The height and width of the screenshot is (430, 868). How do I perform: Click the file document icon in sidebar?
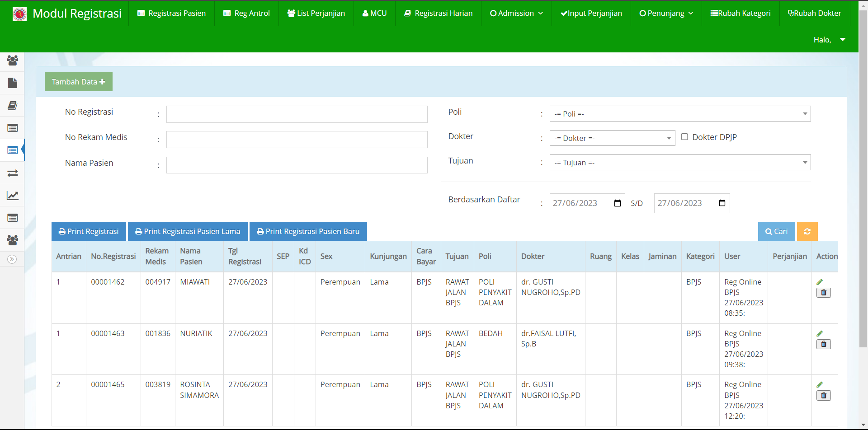(x=12, y=83)
